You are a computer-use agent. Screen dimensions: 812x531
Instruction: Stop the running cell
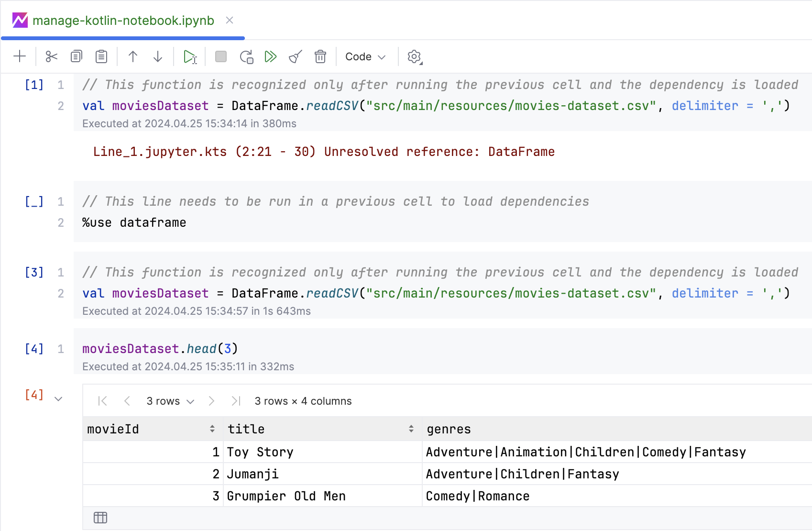pyautogui.click(x=220, y=56)
